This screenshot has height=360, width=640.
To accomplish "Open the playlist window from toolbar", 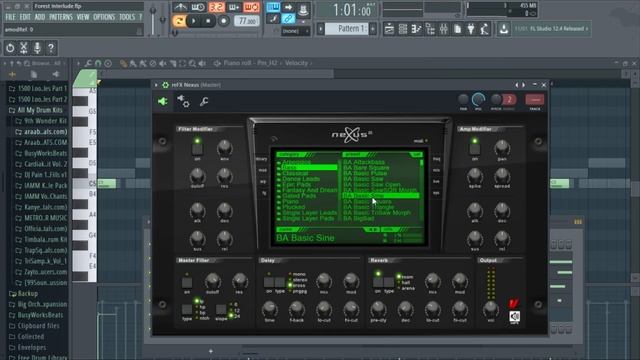I will click(389, 29).
